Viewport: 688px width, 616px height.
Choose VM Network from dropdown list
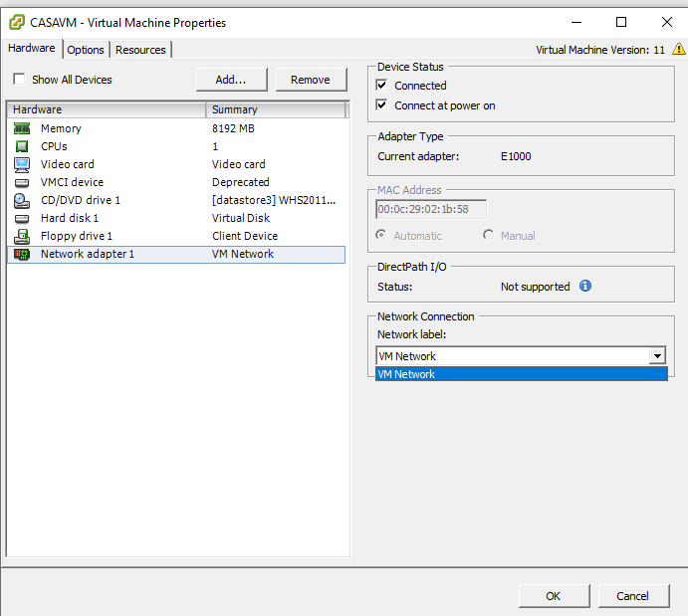pos(522,374)
